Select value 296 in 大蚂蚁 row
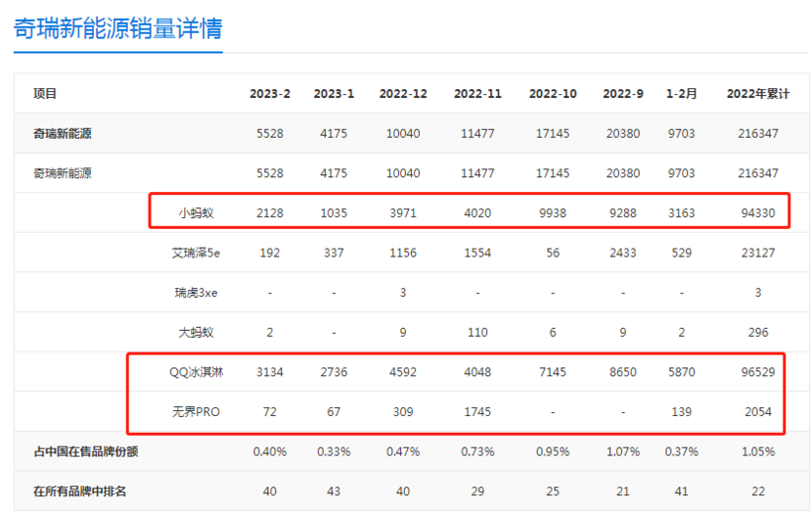 (x=758, y=333)
